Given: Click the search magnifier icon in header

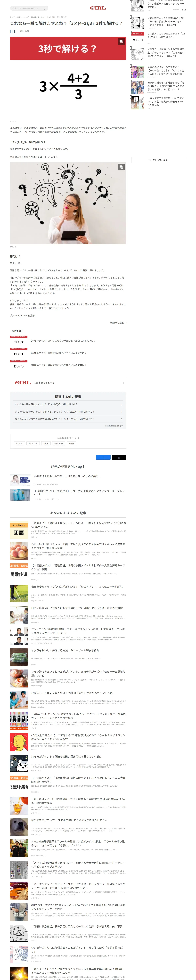Looking at the screenshot, I should coord(45,8).
